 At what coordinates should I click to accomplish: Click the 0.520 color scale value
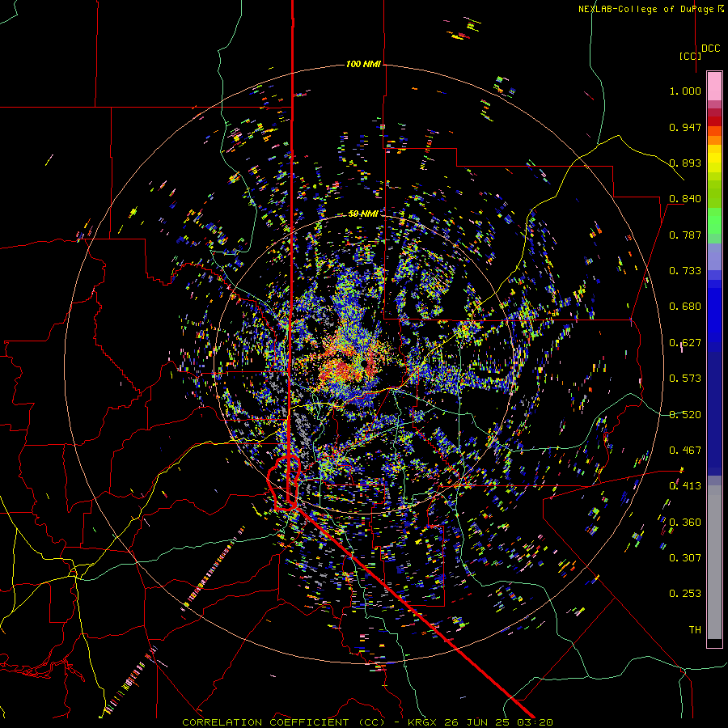click(x=685, y=415)
